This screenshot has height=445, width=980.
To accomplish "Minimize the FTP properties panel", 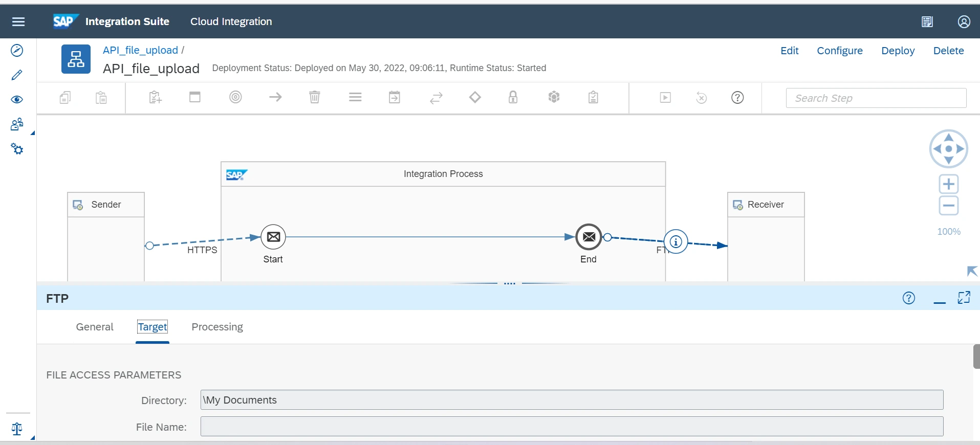I will [x=939, y=299].
